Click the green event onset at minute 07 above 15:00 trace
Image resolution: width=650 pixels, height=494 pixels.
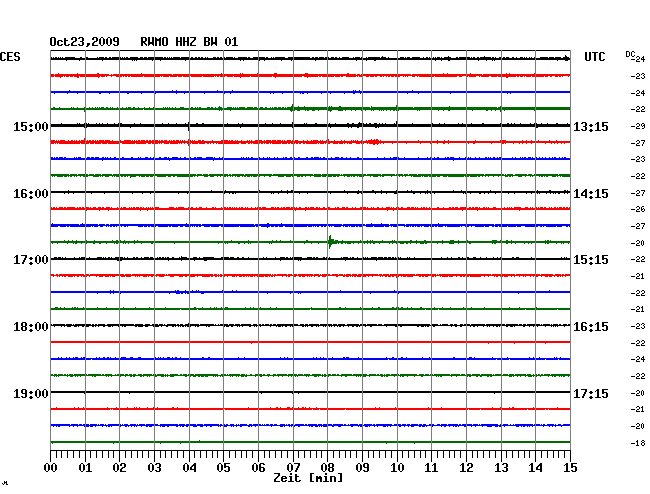(x=292, y=109)
